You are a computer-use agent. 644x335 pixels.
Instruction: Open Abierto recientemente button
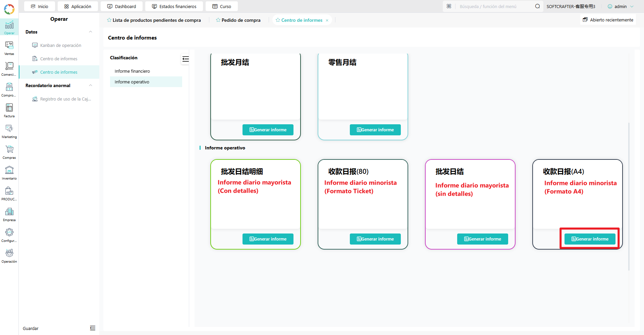[608, 20]
